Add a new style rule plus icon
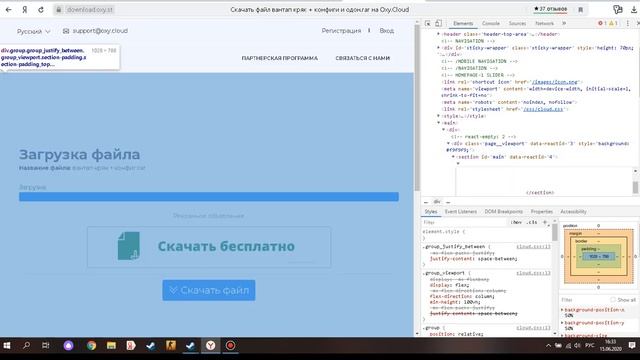Screen dimensions: 640x360 (x=544, y=222)
